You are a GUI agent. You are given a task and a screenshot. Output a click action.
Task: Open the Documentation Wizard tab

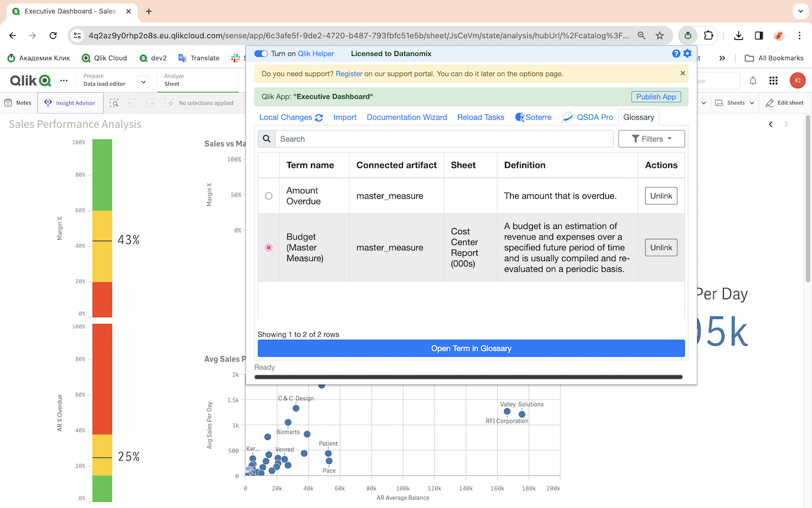pyautogui.click(x=407, y=117)
